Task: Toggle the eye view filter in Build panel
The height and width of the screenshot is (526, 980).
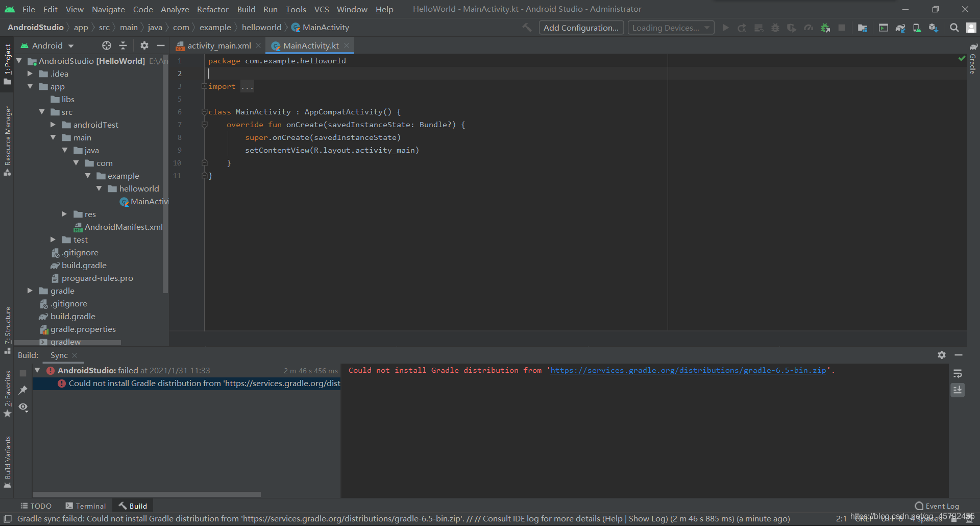Action: point(23,408)
